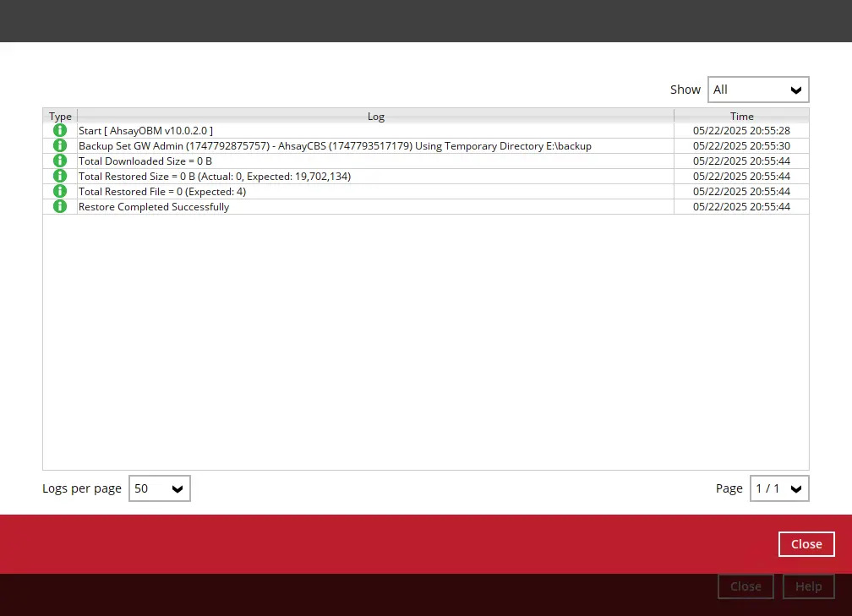This screenshot has height=616, width=852.
Task: Click the Help button
Action: point(808,586)
